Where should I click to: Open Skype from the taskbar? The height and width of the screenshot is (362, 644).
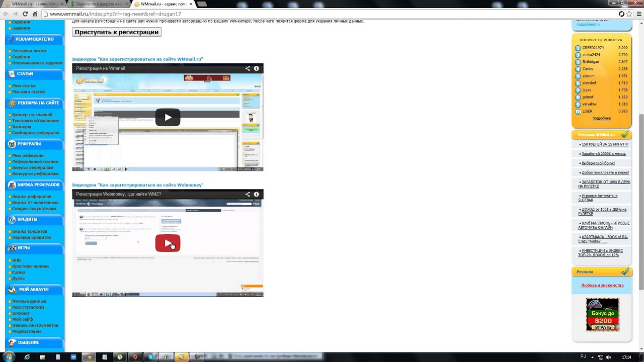(150, 357)
